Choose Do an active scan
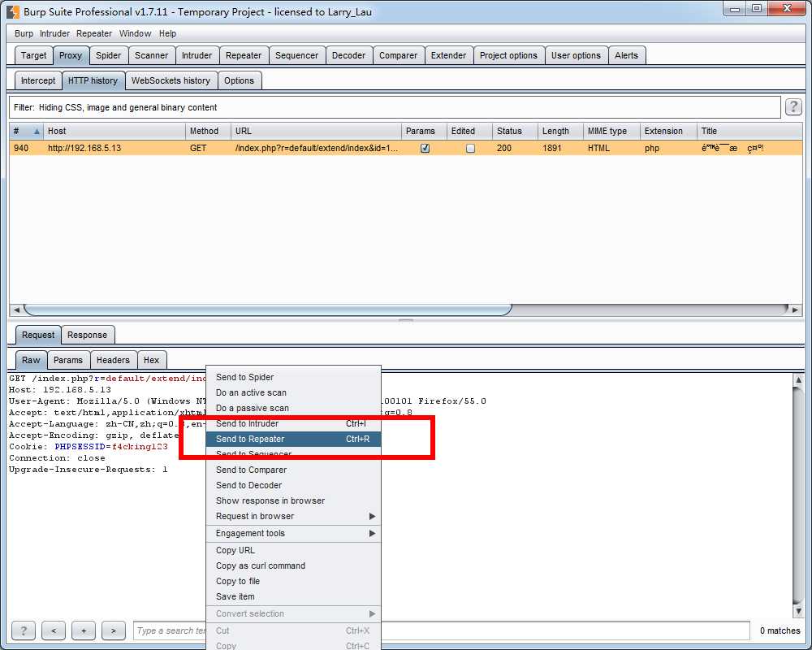Image resolution: width=812 pixels, height=650 pixels. 293,392
